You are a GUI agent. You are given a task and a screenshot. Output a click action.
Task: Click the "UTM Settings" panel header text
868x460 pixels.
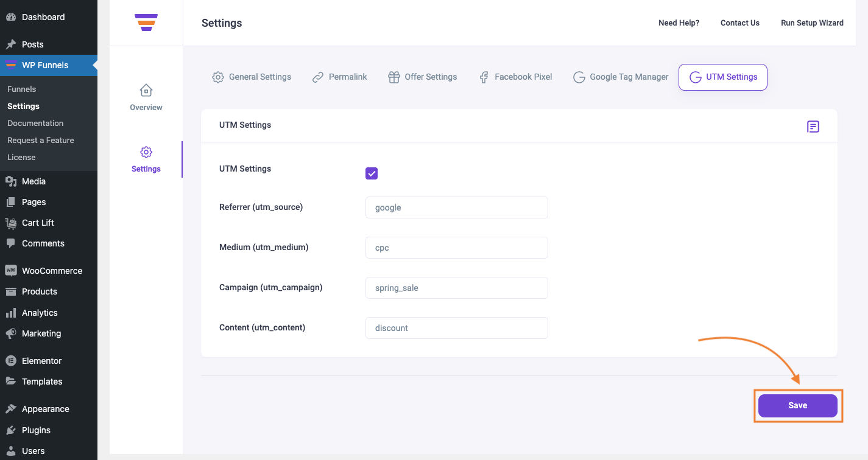click(x=245, y=125)
